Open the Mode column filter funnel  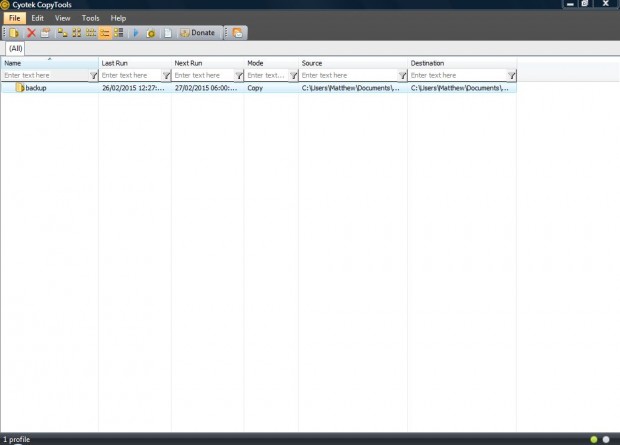point(293,76)
